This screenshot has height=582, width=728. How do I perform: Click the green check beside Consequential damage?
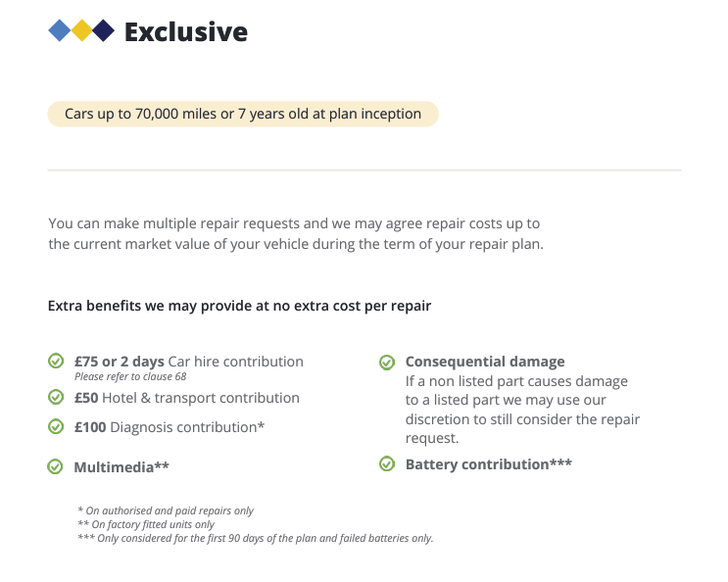click(x=387, y=363)
